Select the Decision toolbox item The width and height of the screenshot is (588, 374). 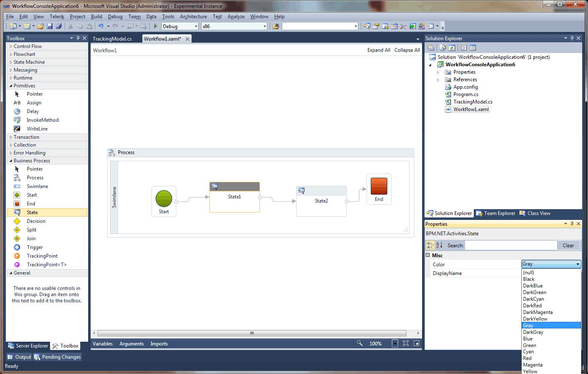click(36, 221)
